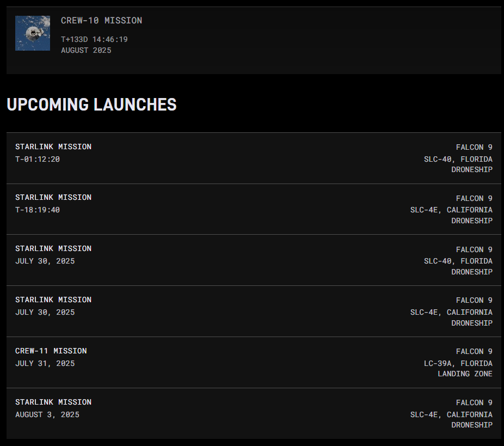
Task: Click SLC-4E, CALIFORNIA in the August 3 row
Action: point(451,414)
